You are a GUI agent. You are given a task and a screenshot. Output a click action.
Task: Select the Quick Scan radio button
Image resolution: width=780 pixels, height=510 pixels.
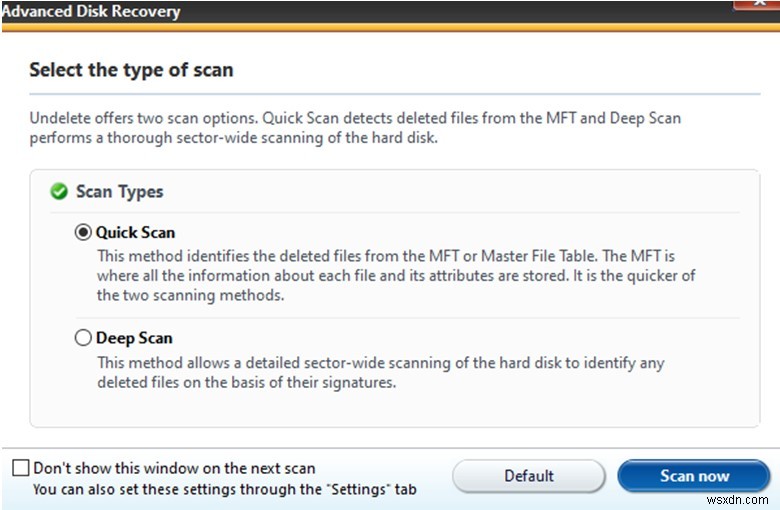point(83,232)
